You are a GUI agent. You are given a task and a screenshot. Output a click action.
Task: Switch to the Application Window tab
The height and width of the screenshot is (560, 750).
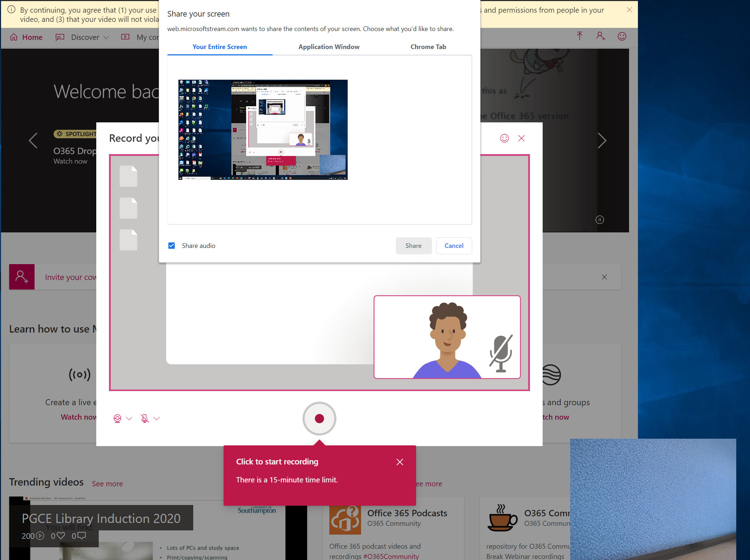point(329,47)
